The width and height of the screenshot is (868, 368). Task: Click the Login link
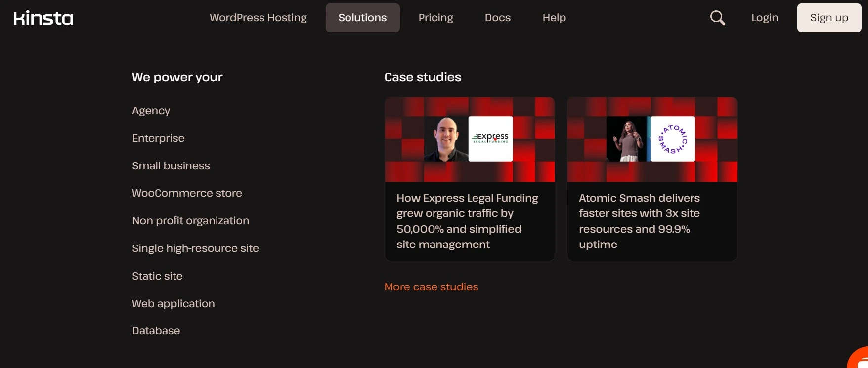pyautogui.click(x=765, y=18)
